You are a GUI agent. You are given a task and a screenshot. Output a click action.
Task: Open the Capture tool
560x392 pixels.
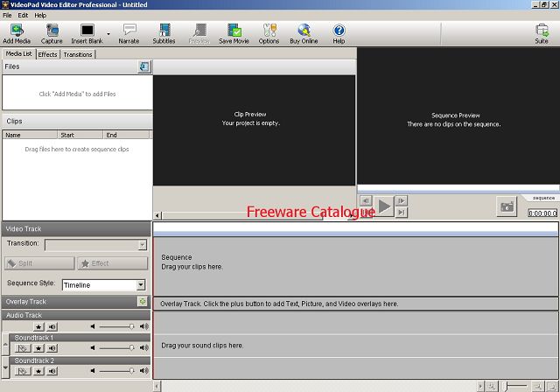point(52,33)
